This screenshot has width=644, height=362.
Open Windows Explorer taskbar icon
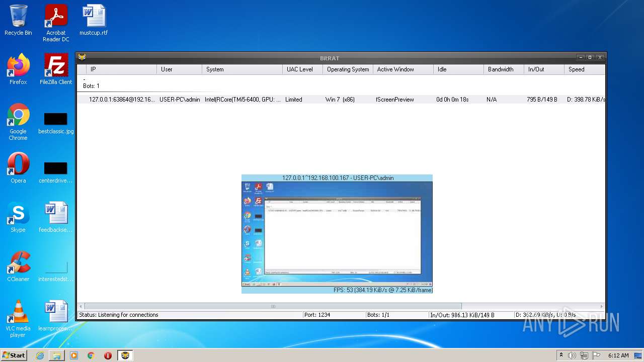(x=57, y=355)
